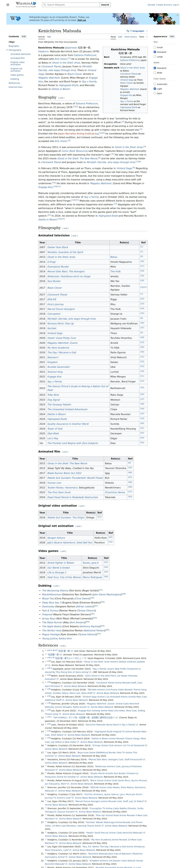
Task: Open Kengan Ashura table link
Action: pyautogui.click(x=56, y=537)
